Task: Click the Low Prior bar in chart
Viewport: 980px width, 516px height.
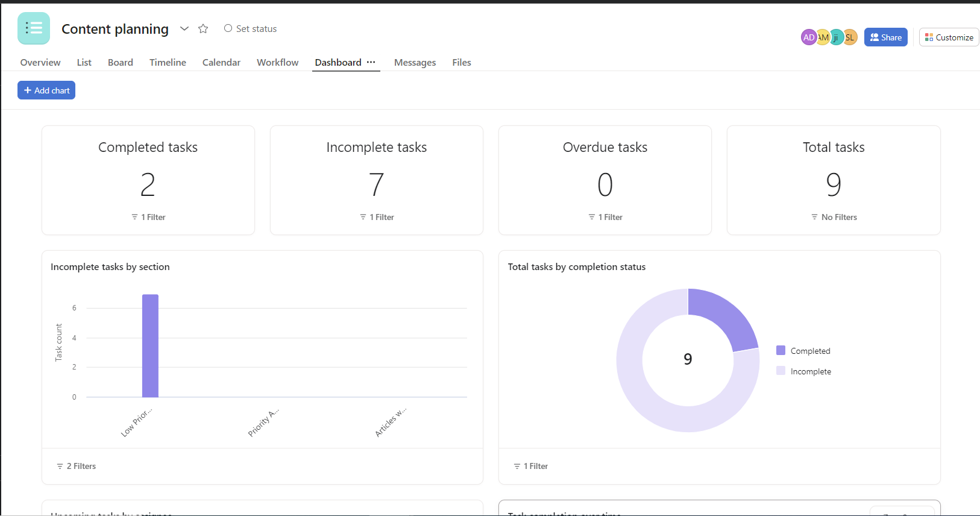Action: pyautogui.click(x=150, y=346)
